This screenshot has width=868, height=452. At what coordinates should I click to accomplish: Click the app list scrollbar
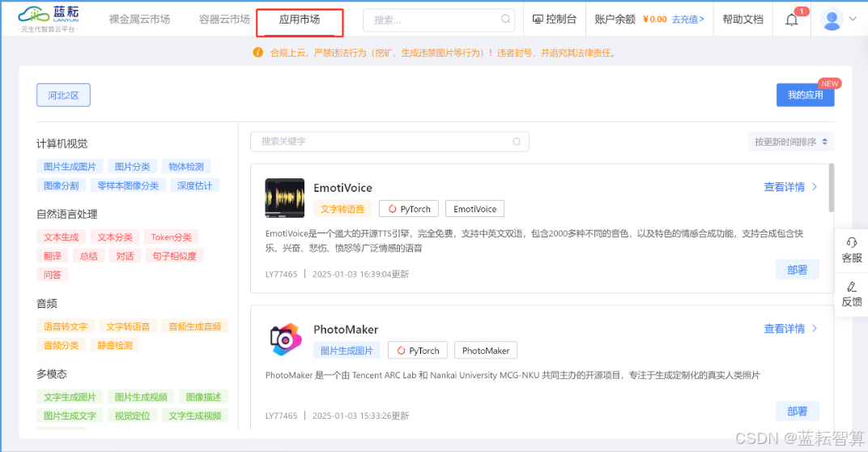point(831,188)
